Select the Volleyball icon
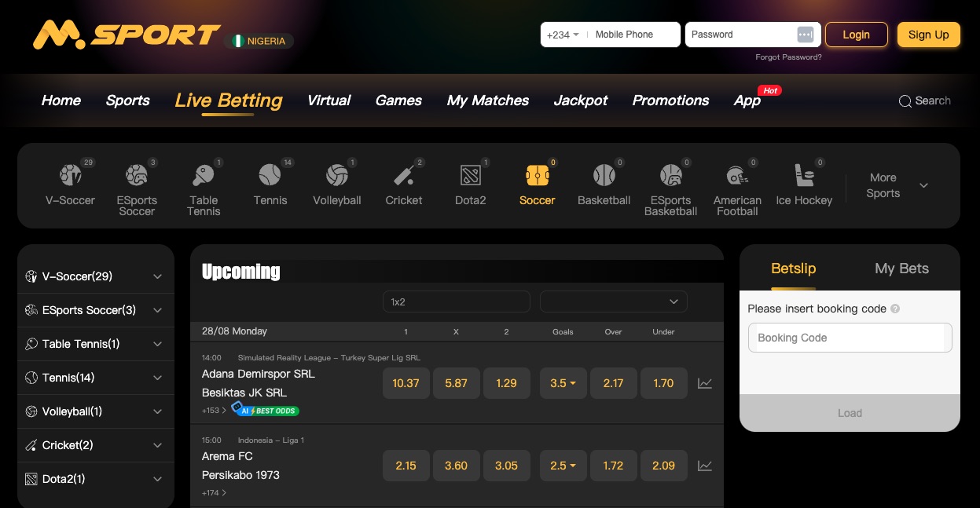The image size is (980, 508). click(x=337, y=174)
